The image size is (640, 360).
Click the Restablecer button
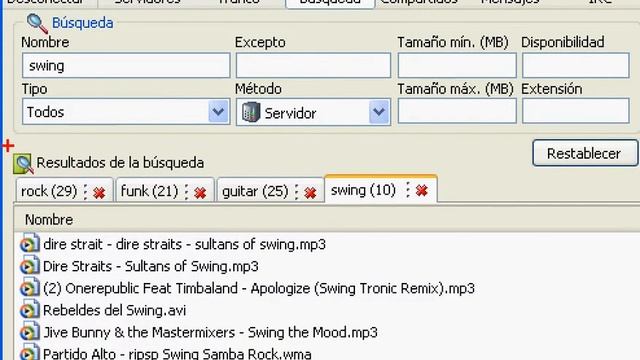click(x=585, y=153)
